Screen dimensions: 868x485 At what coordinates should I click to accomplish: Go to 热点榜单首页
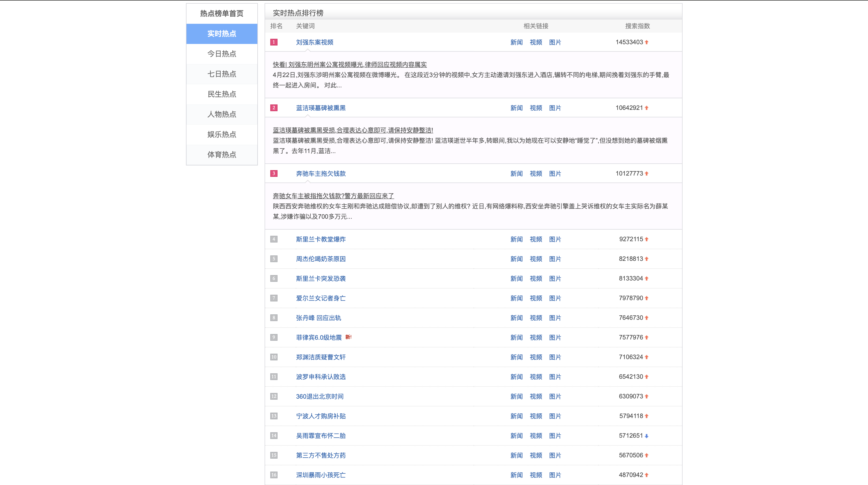coord(222,13)
